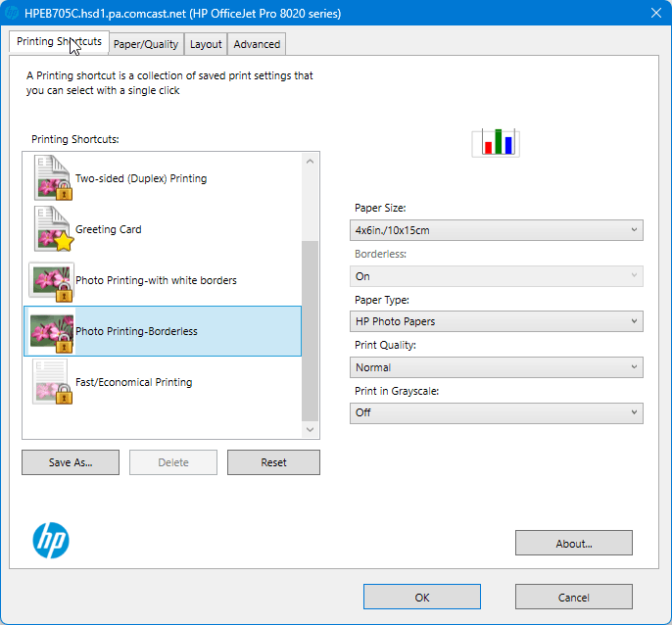
Task: Click the HP logo at bottom left
Action: click(x=51, y=540)
